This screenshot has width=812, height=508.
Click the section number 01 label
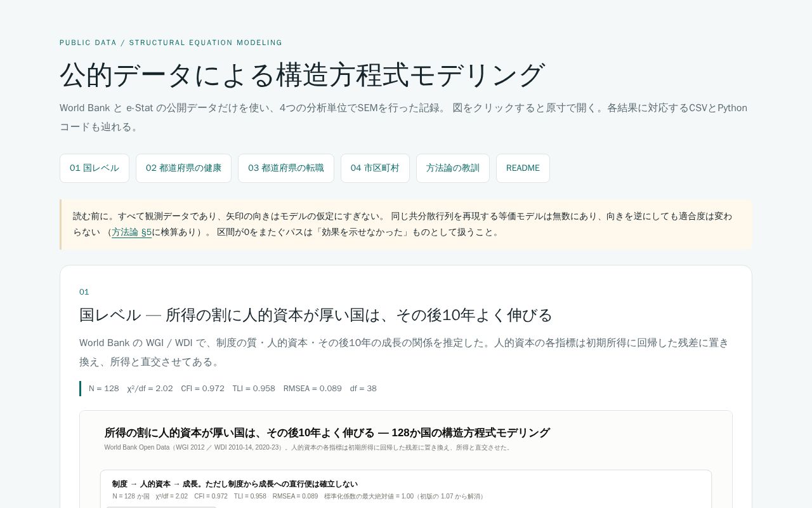tap(84, 292)
